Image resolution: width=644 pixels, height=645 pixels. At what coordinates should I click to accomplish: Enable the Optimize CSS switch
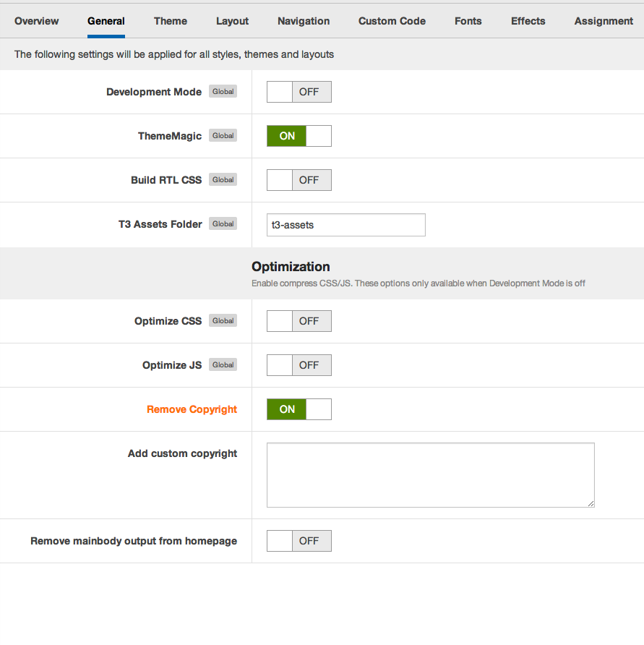pos(299,321)
